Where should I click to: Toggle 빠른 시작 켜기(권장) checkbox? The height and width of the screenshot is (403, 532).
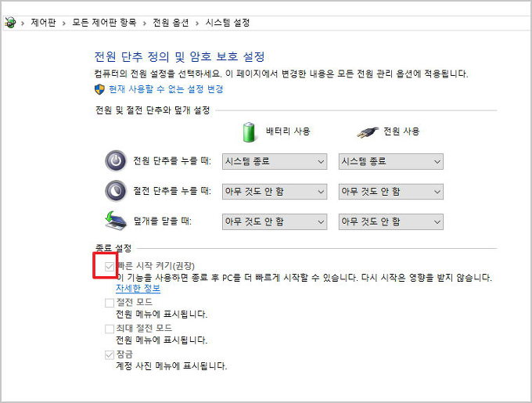tap(110, 266)
